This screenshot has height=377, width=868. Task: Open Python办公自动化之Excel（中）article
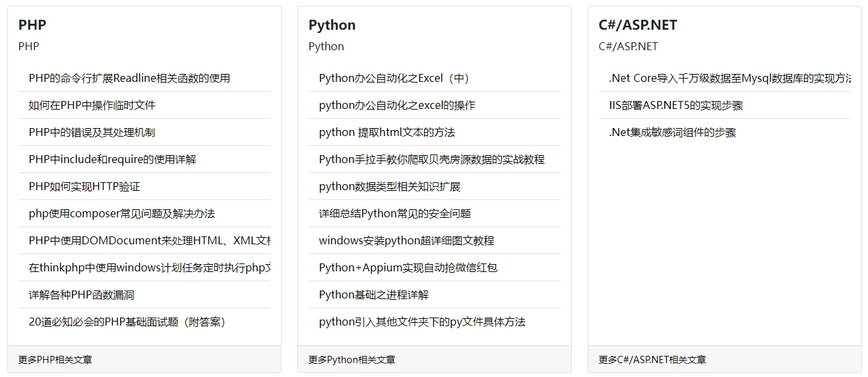(394, 78)
